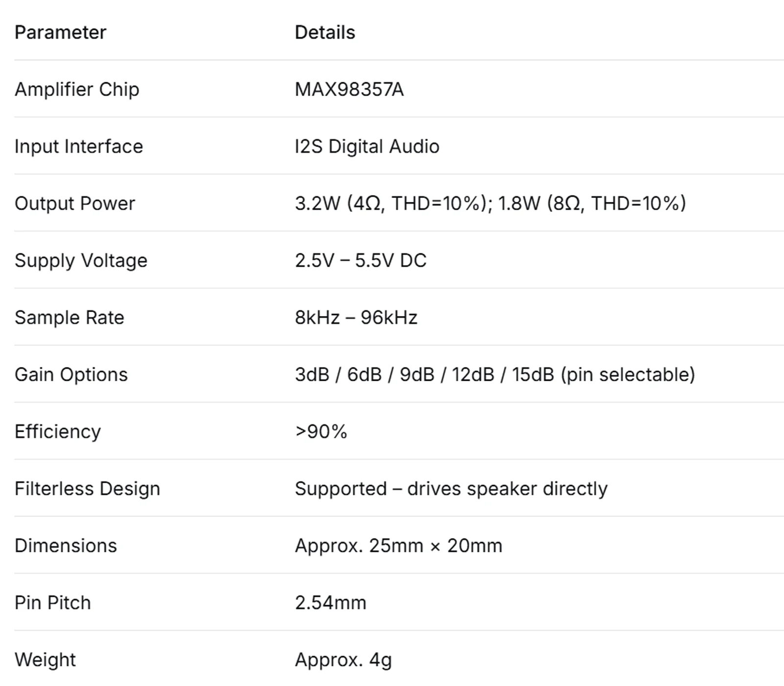Click the Sample Rate label
784x686 pixels.
[x=70, y=318]
